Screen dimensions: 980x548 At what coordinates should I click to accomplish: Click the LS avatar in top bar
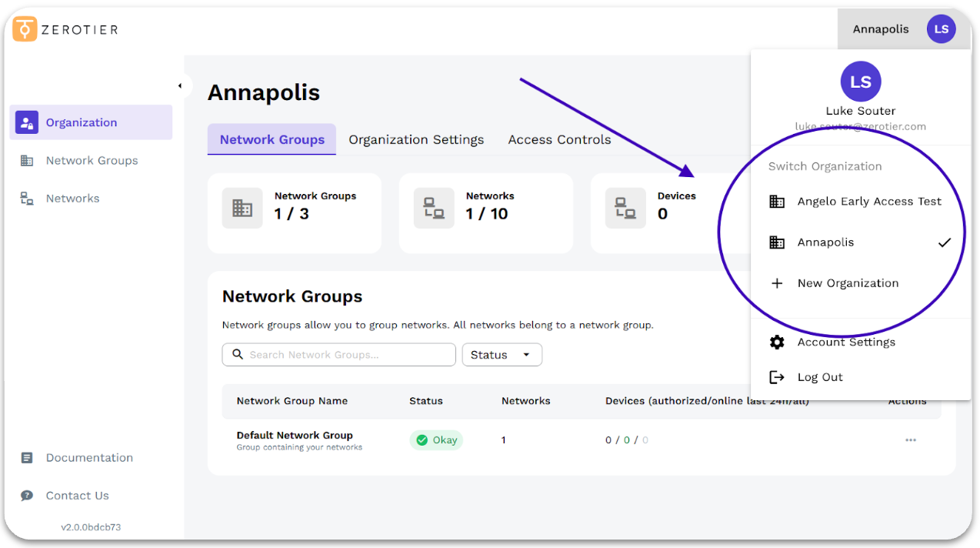(941, 29)
